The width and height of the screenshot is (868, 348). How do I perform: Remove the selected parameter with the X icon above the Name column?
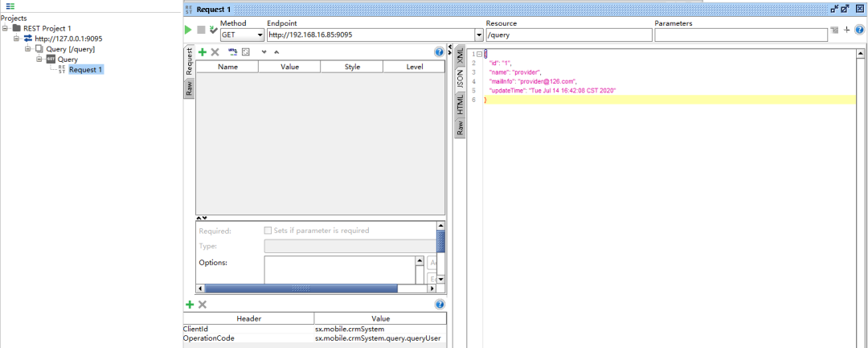click(x=215, y=51)
